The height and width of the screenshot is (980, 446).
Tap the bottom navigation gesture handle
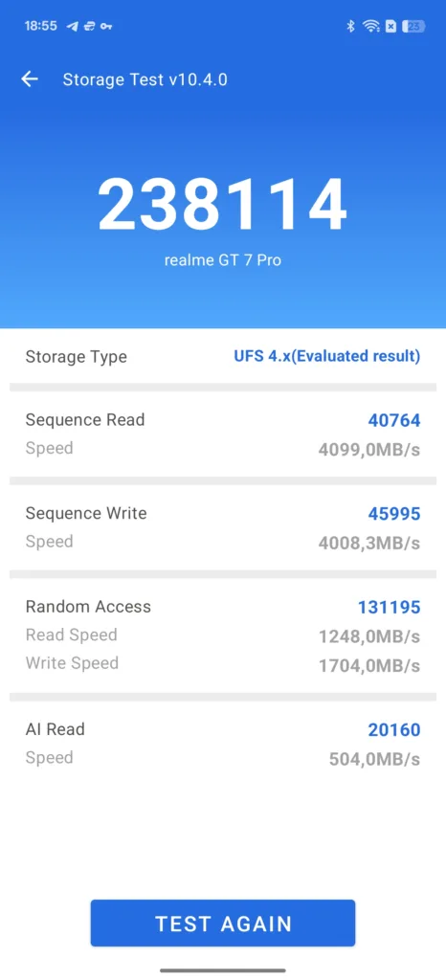223,970
